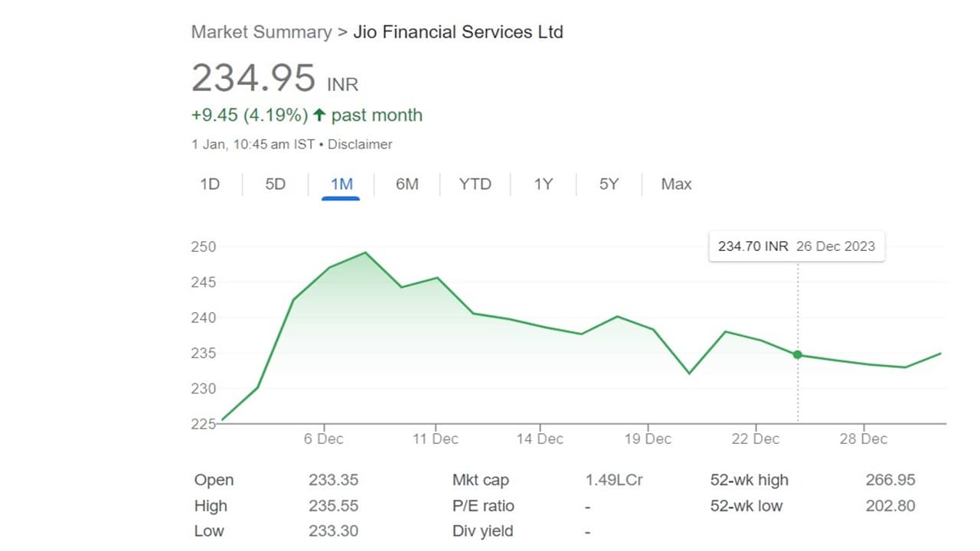The image size is (980, 551).
Task: Open the Market Summary breadcrumb link
Action: (x=261, y=32)
